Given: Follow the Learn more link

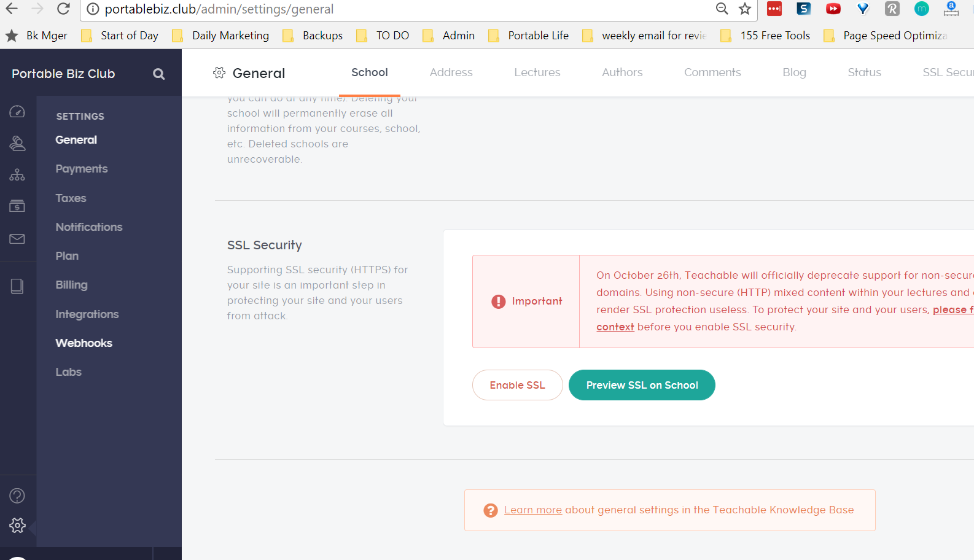Looking at the screenshot, I should (x=533, y=510).
